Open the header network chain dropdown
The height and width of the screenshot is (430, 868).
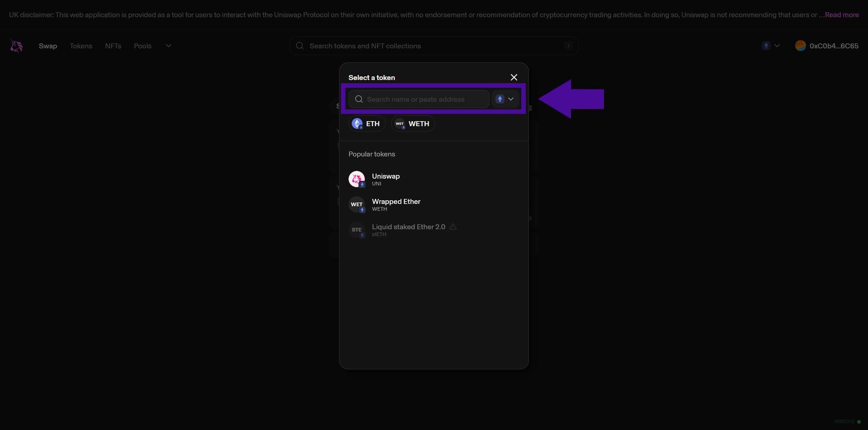click(771, 46)
